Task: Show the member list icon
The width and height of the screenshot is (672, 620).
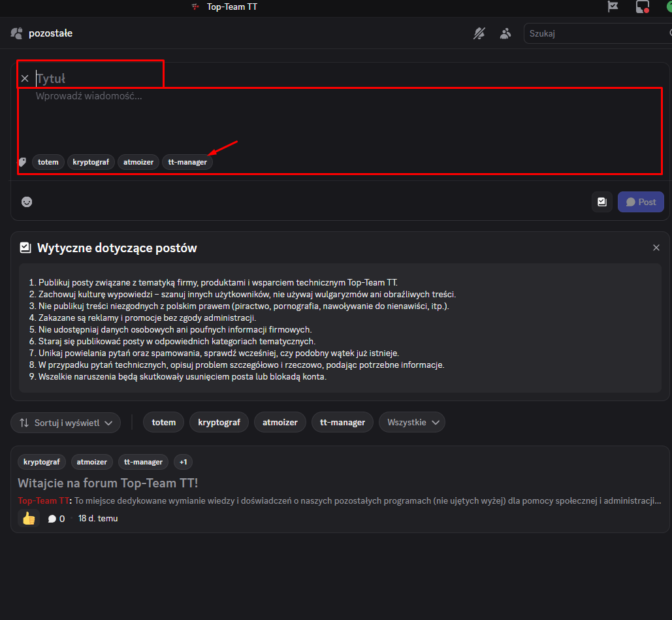Action: tap(505, 33)
